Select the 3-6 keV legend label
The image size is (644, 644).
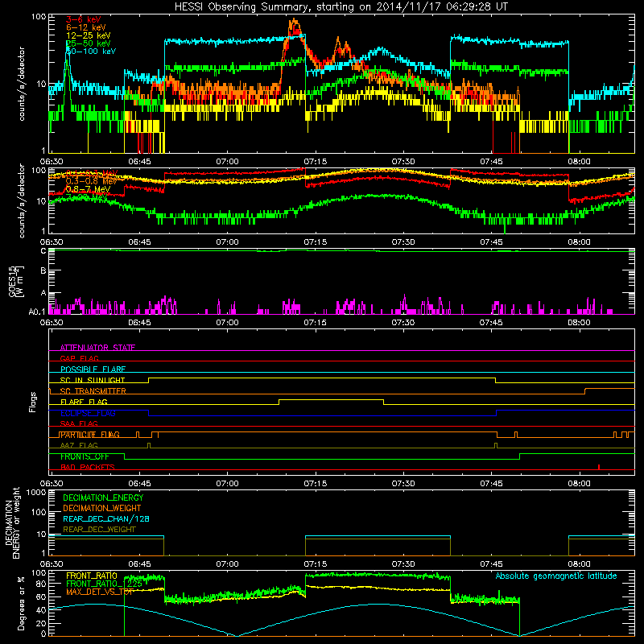[x=83, y=19]
